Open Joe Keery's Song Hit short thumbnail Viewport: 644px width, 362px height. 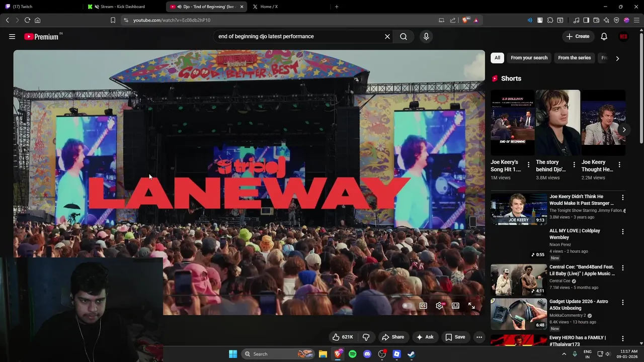(513, 123)
